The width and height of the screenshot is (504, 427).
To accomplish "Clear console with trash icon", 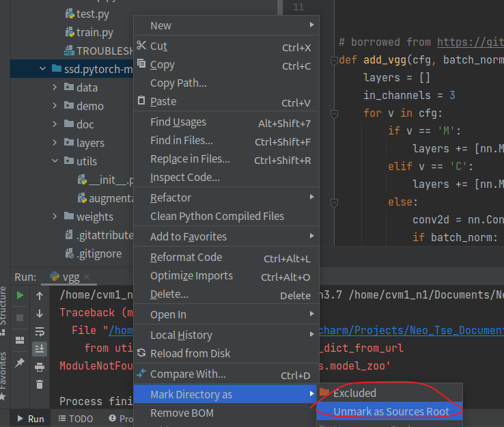I will pyautogui.click(x=40, y=384).
